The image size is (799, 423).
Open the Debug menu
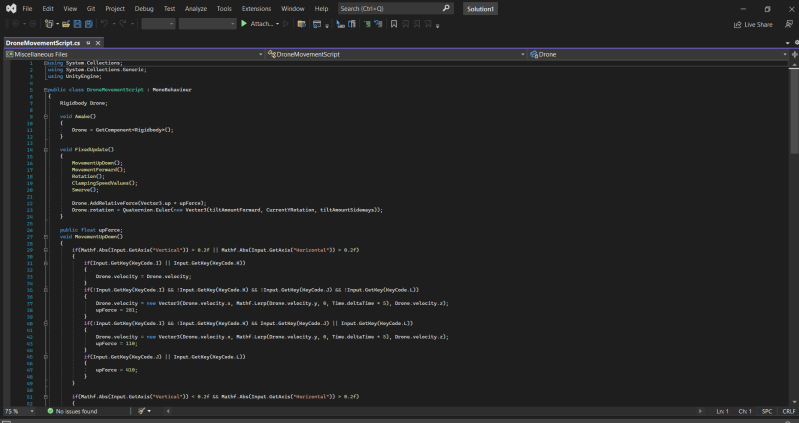pos(144,8)
